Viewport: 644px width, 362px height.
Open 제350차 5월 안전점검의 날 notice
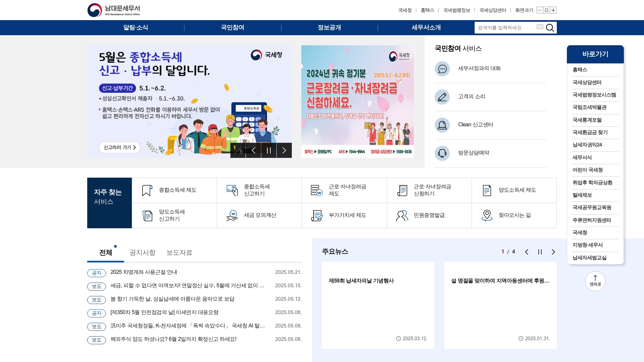(x=164, y=312)
